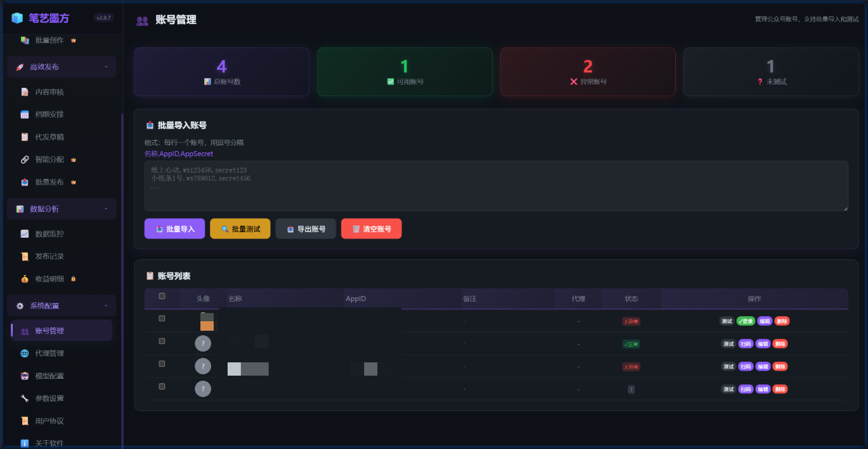Screen dimensions: 868x449
Task: Go to 用户协议 in sidebar
Action: (49, 421)
